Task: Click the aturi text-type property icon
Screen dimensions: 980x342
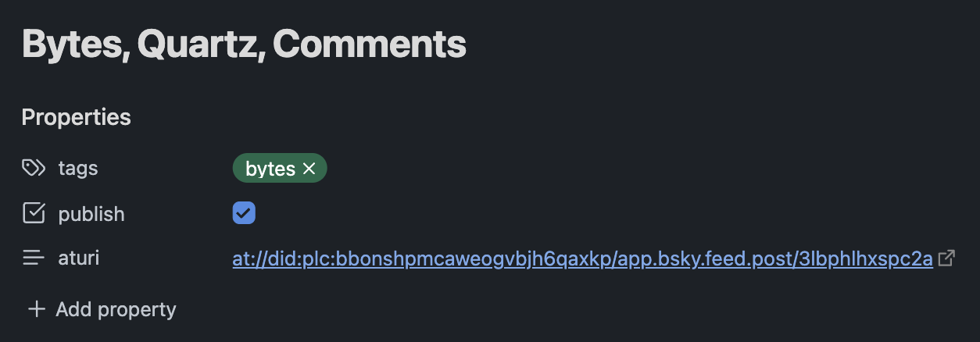Action: 34,258
